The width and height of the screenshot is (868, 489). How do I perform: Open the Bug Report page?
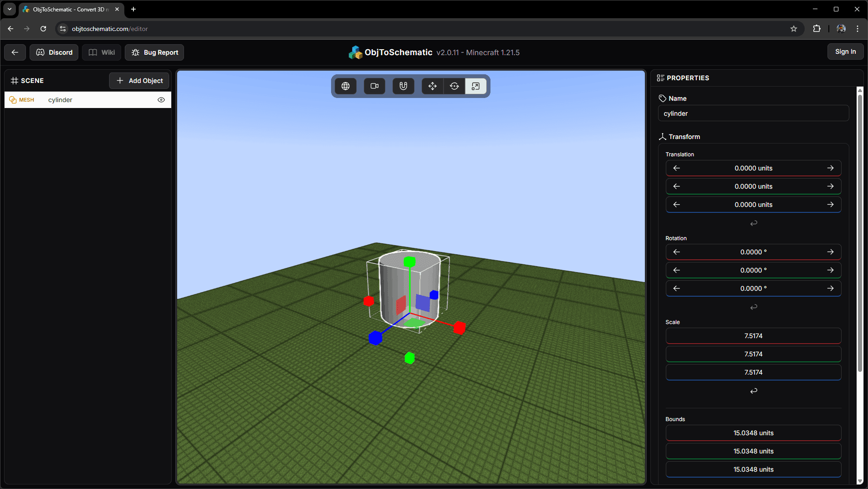click(x=154, y=52)
